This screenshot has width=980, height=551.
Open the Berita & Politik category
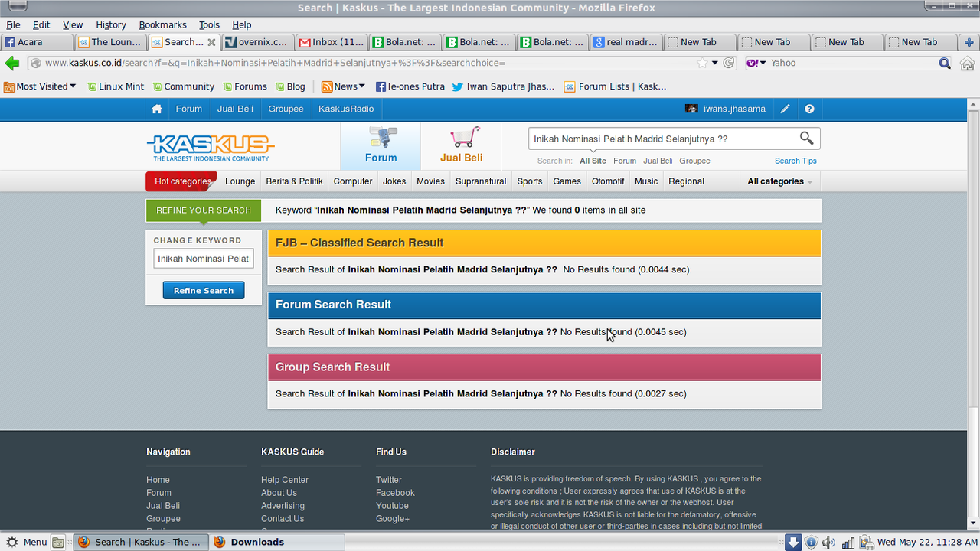pyautogui.click(x=295, y=181)
